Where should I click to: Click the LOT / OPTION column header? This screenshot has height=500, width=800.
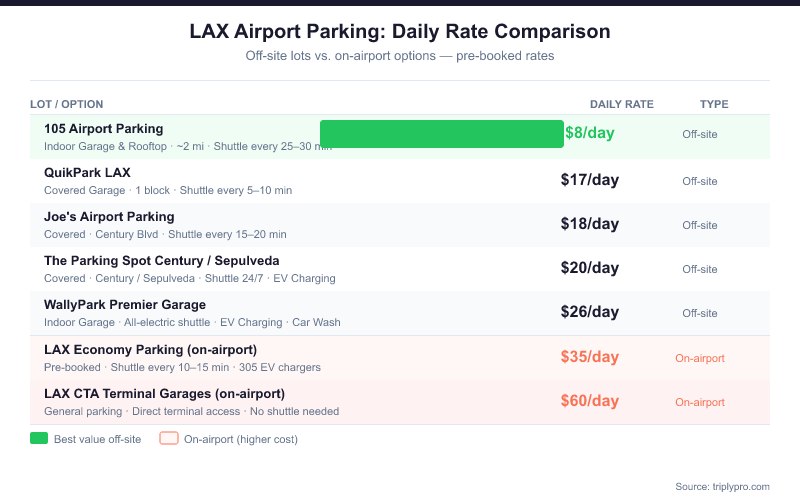pyautogui.click(x=66, y=104)
